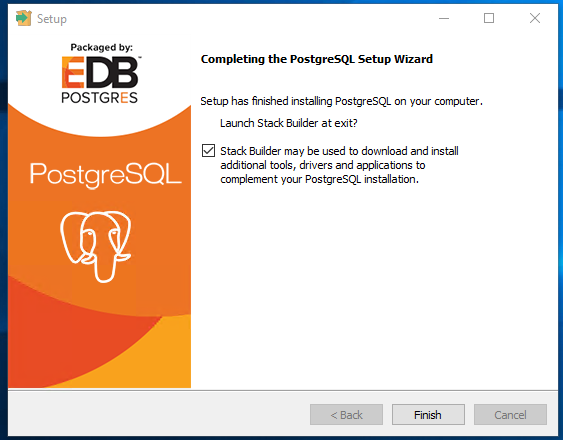The image size is (563, 440).
Task: Click the POSTGRES text under EDB logo
Action: [x=99, y=97]
